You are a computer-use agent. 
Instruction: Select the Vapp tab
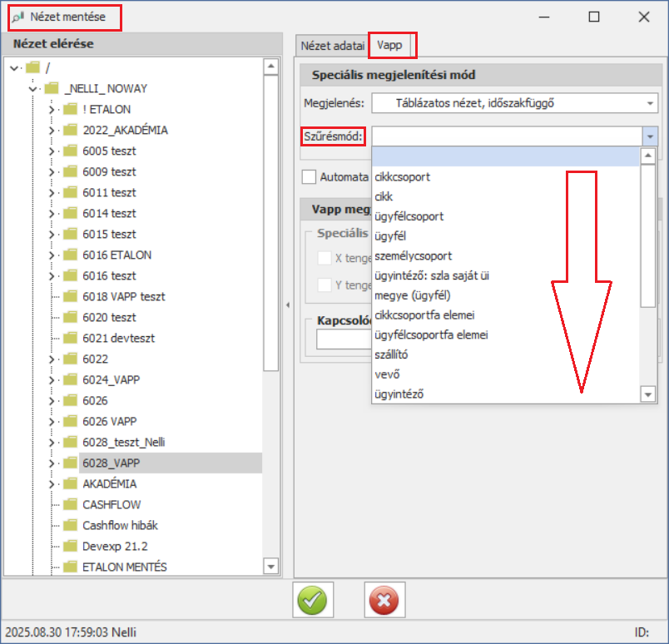[x=389, y=45]
